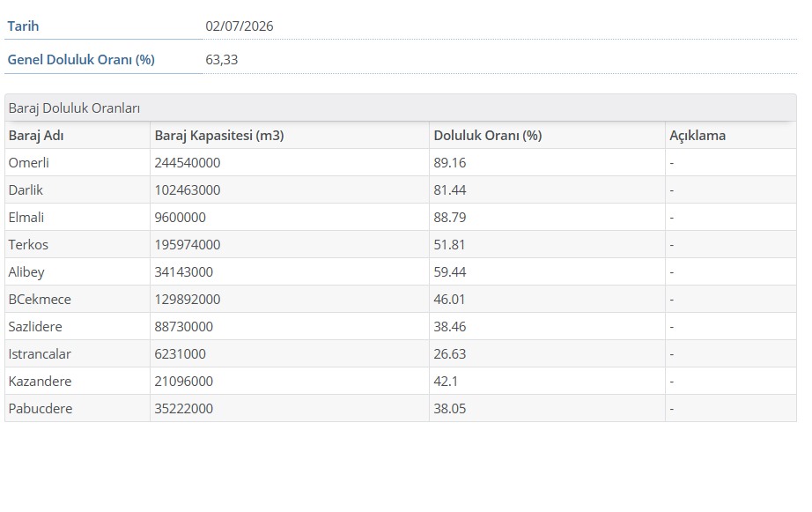Click capacity value 88730000
The height and width of the screenshot is (512, 812).
184,326
